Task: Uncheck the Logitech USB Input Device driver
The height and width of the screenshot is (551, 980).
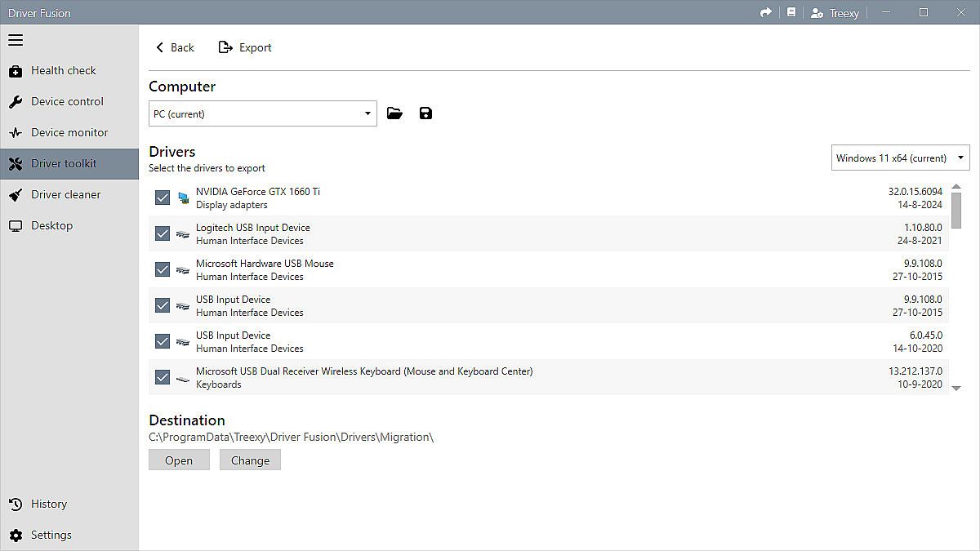Action: point(163,233)
